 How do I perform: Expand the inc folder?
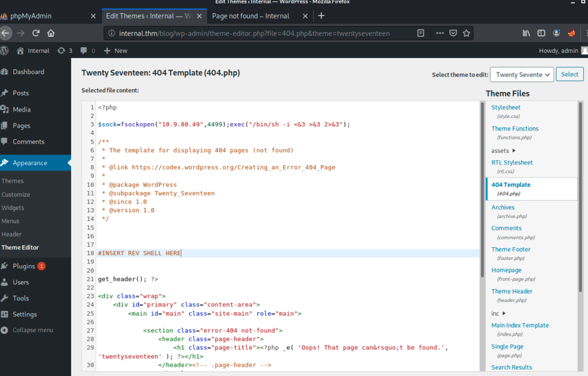498,313
